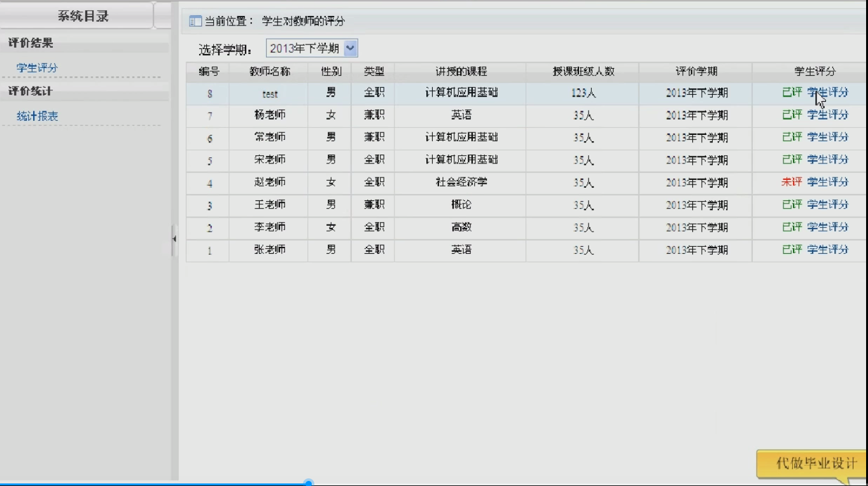Click the 当前位置 page icon

pos(195,22)
